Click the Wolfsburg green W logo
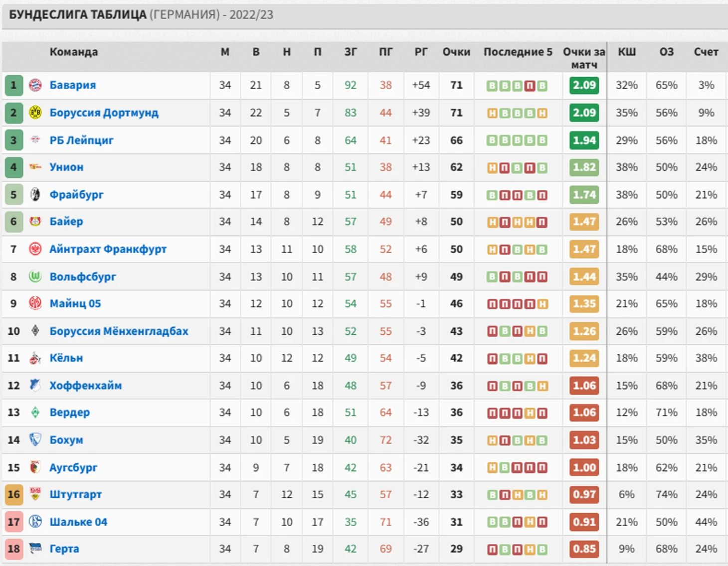728x566 pixels. 35,277
